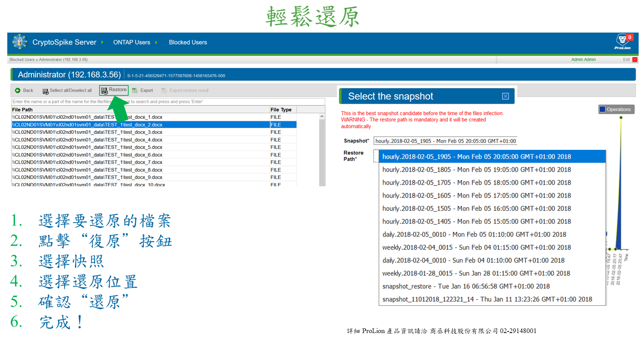Select hourly.2018-02-05_1705 snapshot option
This screenshot has width=644, height=338.
[492, 182]
